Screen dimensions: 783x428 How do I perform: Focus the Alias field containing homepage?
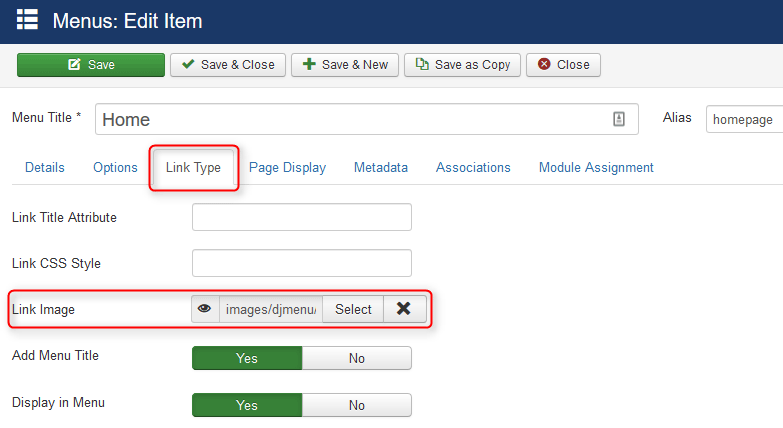745,119
